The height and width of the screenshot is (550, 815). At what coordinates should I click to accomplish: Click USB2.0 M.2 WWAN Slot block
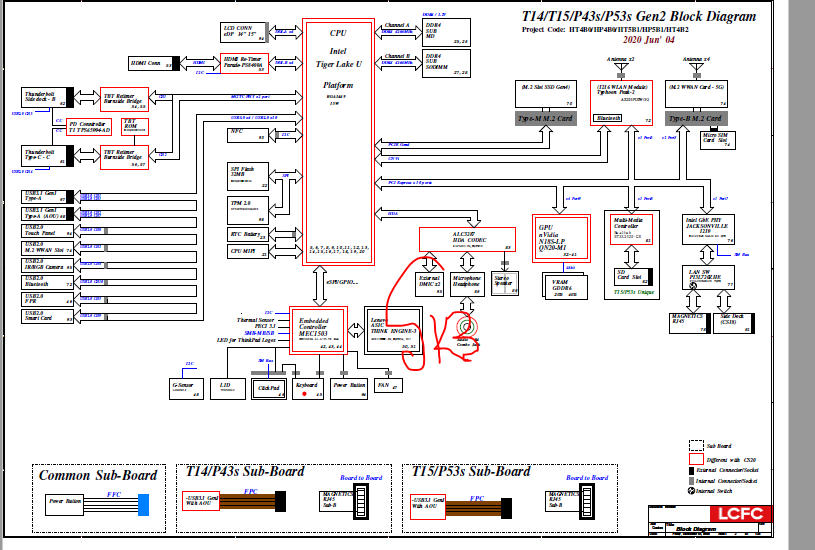click(47, 247)
